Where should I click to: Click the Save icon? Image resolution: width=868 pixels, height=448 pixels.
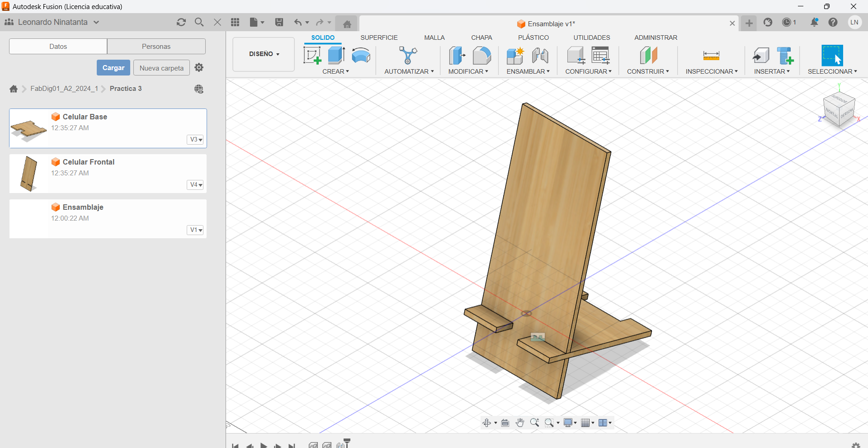click(x=279, y=22)
